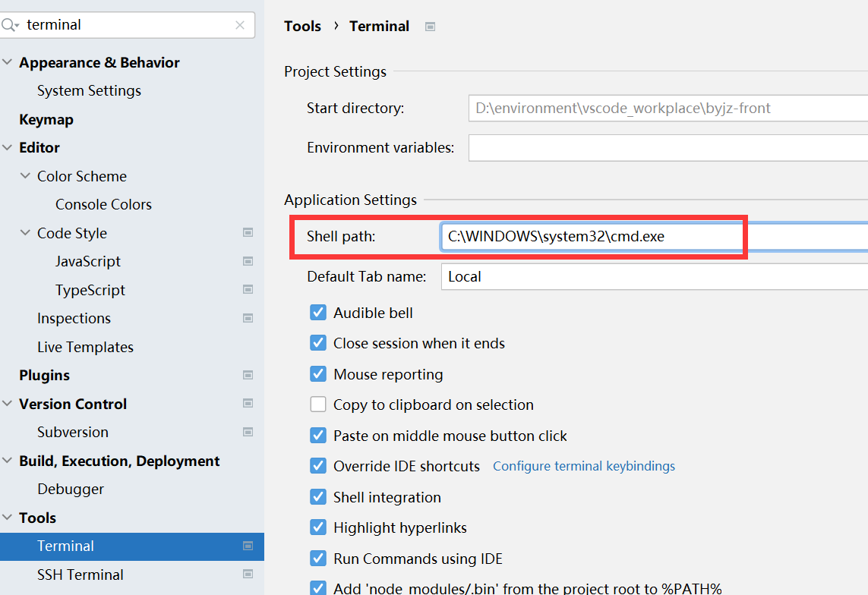Click the project icon beside SSH Terminal

point(248,575)
